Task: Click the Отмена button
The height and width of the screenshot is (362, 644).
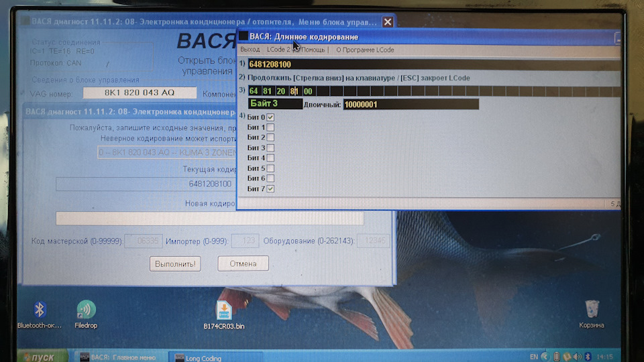Action: click(243, 263)
